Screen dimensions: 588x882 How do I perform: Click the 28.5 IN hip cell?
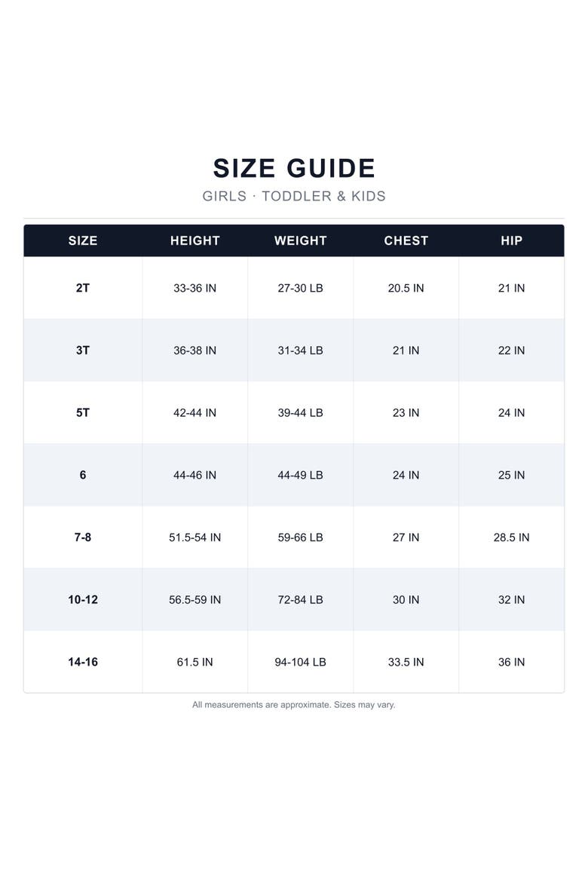(511, 537)
